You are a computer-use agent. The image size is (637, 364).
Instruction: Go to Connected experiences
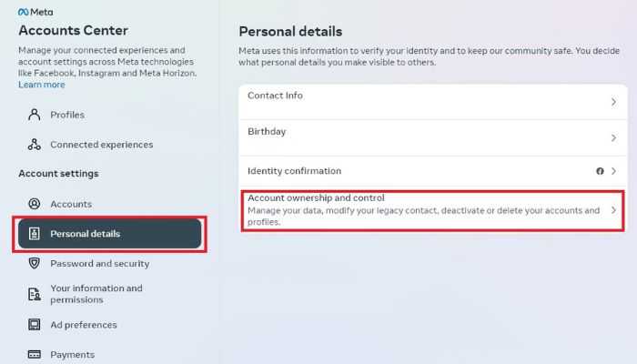[x=101, y=145]
